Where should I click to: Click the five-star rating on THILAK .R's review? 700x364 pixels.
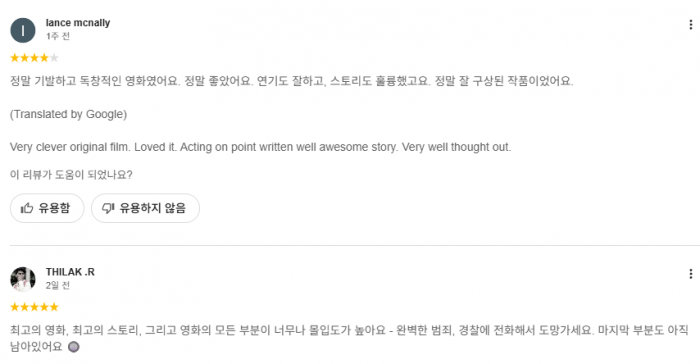34,307
